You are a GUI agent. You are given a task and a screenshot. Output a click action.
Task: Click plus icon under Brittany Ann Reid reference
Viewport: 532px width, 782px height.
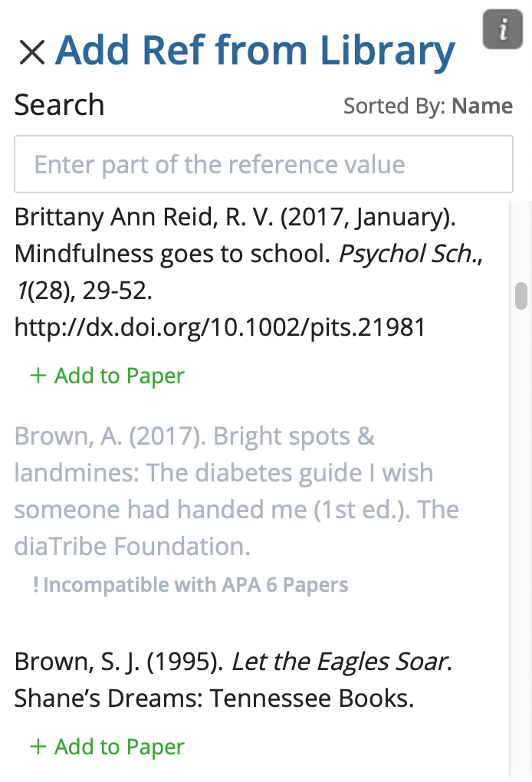(x=38, y=376)
